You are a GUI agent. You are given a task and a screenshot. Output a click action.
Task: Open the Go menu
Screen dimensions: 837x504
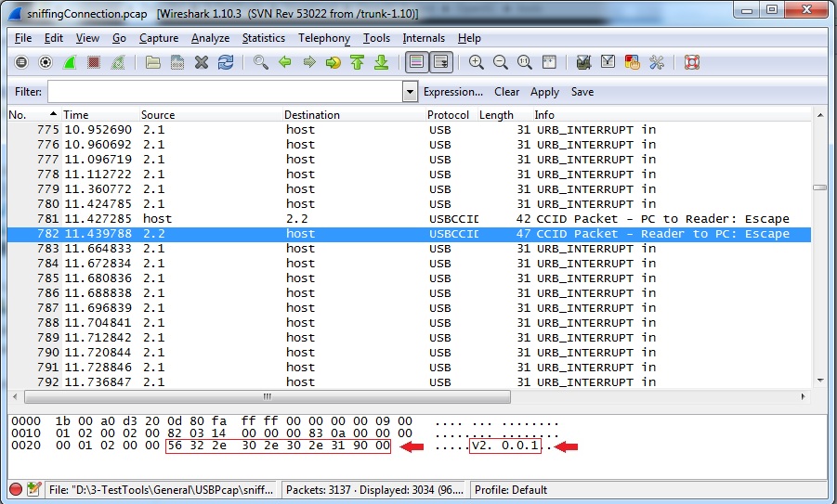point(119,38)
